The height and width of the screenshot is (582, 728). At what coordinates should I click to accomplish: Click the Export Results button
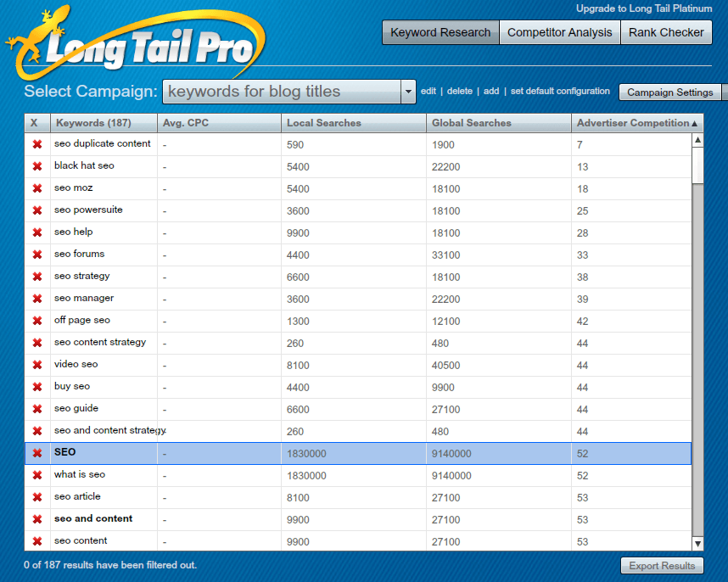[x=662, y=565]
